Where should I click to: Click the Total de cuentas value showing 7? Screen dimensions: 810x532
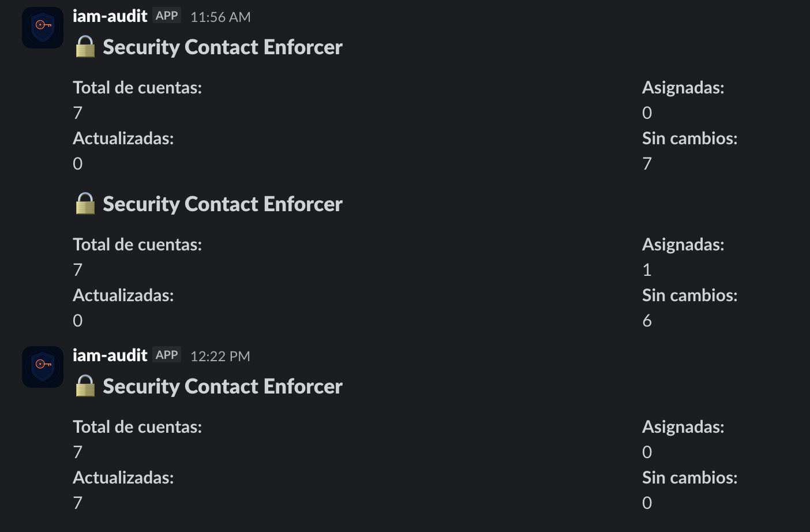click(77, 113)
